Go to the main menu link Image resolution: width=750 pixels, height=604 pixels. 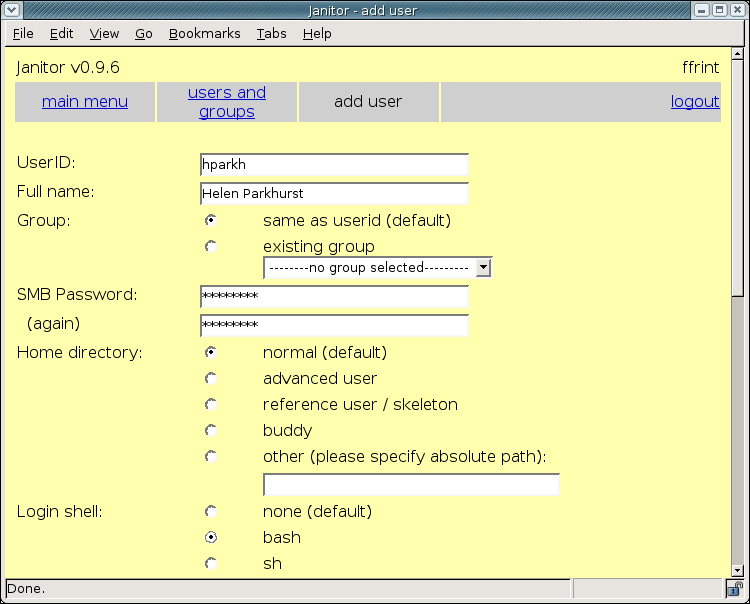85,101
